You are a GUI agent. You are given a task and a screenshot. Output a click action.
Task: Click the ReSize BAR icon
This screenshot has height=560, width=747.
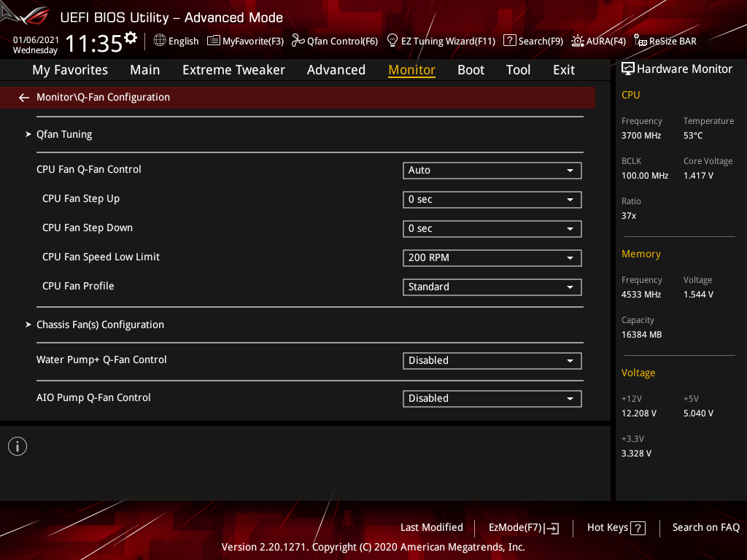click(x=640, y=41)
